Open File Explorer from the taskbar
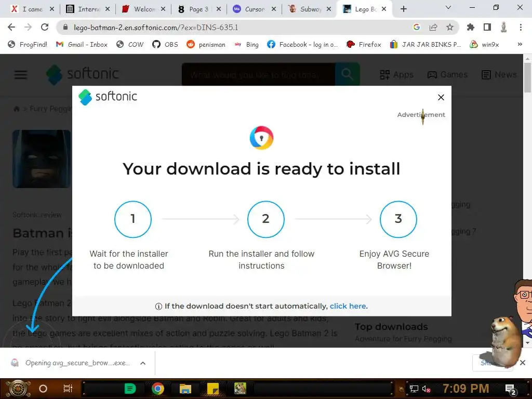This screenshot has height=399, width=532. 185,389
